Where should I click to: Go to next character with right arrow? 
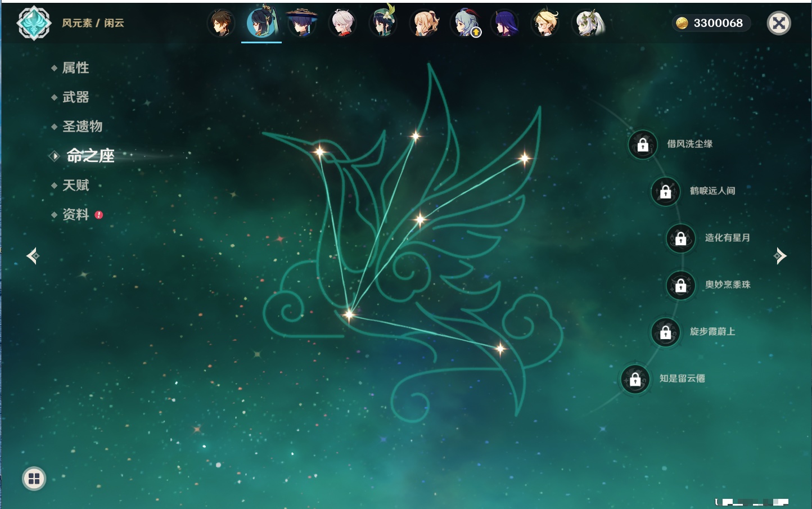click(x=780, y=256)
